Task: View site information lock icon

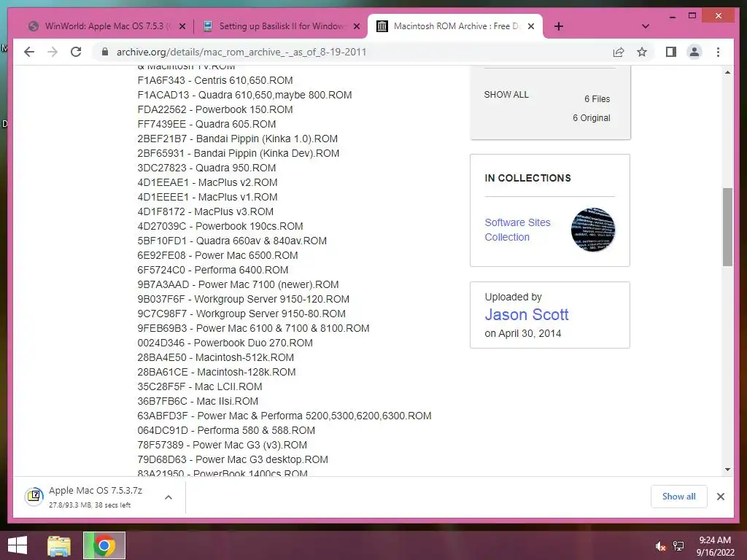Action: [x=105, y=52]
